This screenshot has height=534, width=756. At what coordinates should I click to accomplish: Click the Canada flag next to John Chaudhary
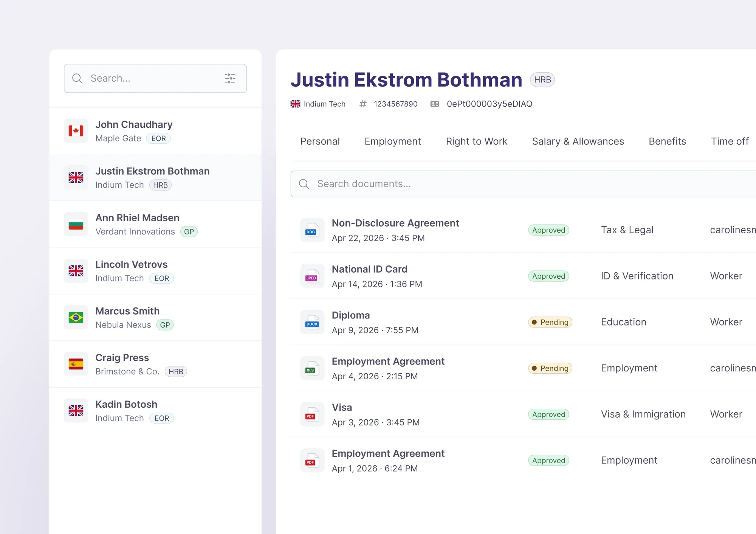(76, 131)
